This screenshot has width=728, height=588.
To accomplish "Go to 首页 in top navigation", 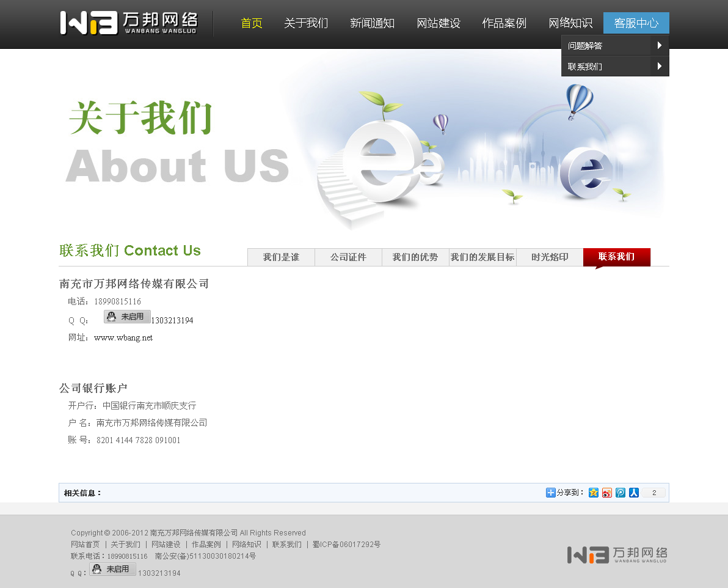I will (x=252, y=23).
